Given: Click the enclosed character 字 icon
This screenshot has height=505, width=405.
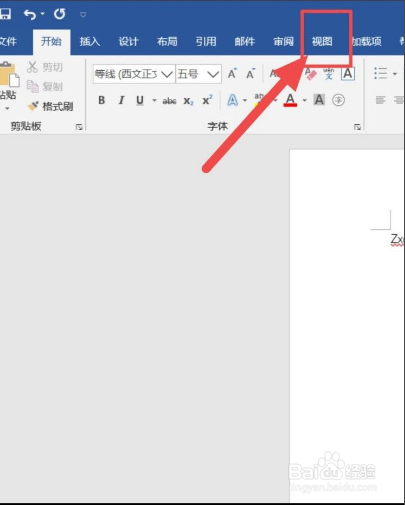Looking at the screenshot, I should (x=338, y=100).
